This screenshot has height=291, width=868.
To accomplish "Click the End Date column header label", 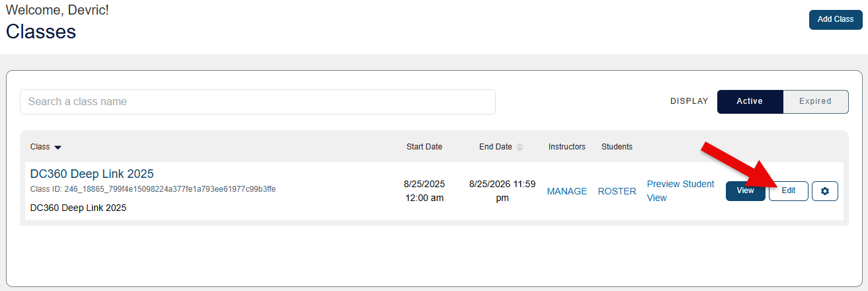I will 495,147.
